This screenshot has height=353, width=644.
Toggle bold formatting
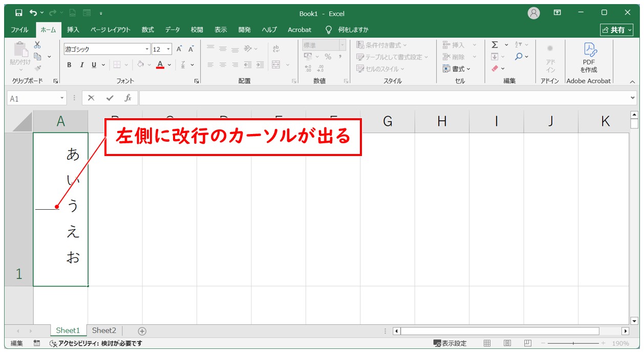click(69, 65)
